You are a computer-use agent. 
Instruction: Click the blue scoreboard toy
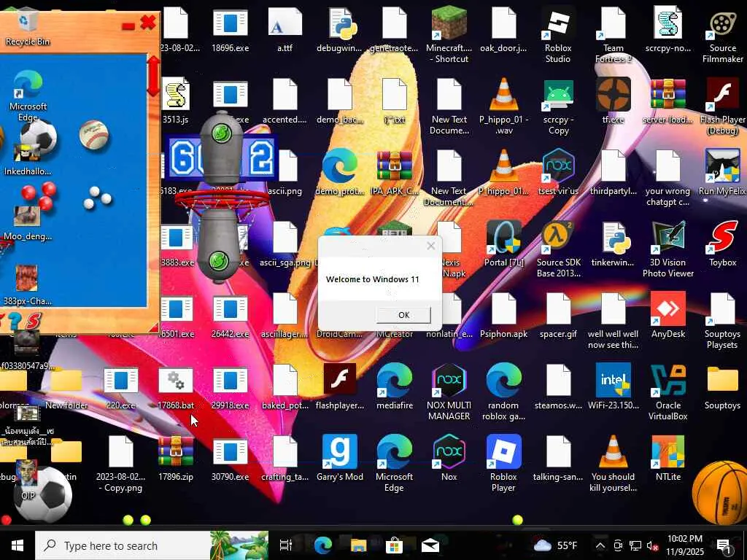pyautogui.click(x=220, y=158)
